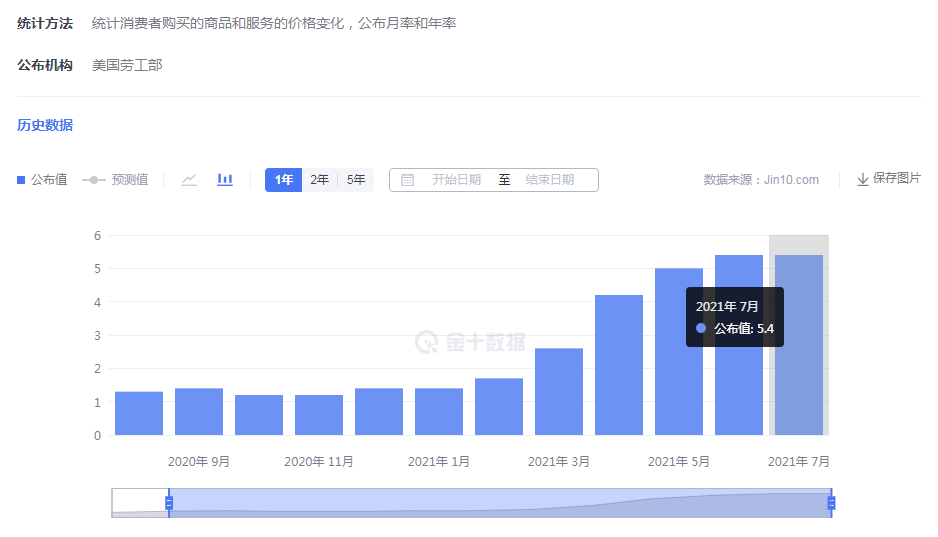Select the 2年 time range tab
Screen dimensions: 938x537
click(x=319, y=180)
